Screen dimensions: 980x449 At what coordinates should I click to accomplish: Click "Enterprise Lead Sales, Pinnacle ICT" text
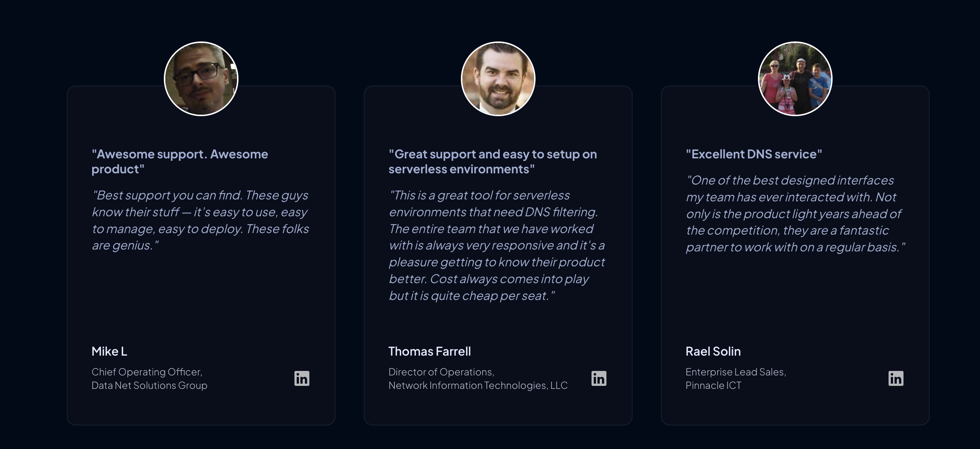click(x=736, y=378)
